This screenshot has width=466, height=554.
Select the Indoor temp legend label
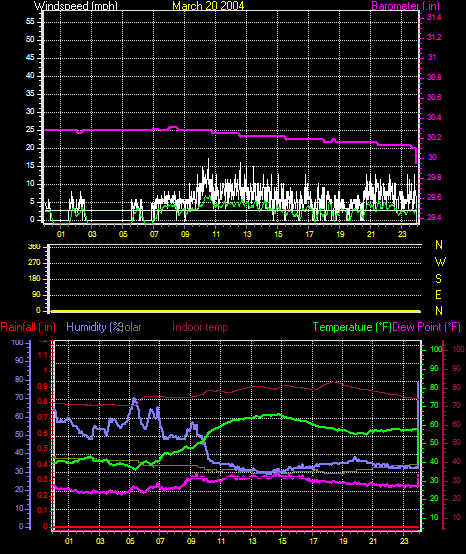200,327
